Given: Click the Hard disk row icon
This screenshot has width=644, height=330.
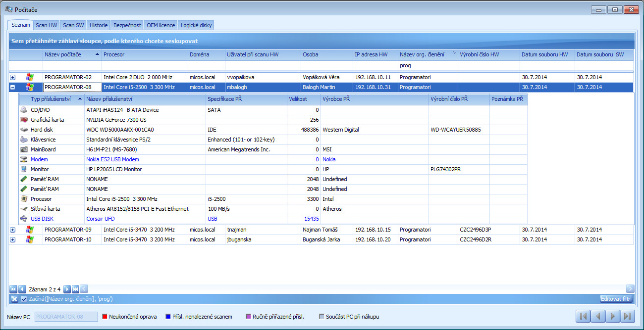Looking at the screenshot, I should [24, 130].
